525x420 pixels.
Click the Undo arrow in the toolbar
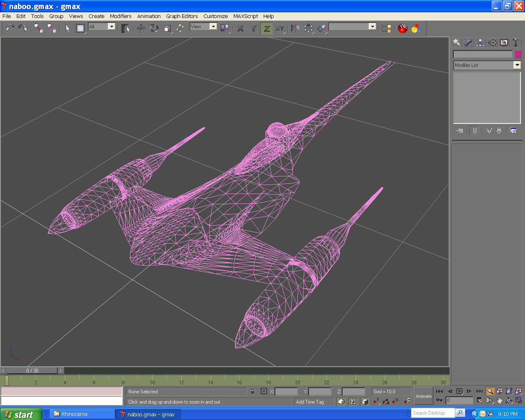click(10, 28)
